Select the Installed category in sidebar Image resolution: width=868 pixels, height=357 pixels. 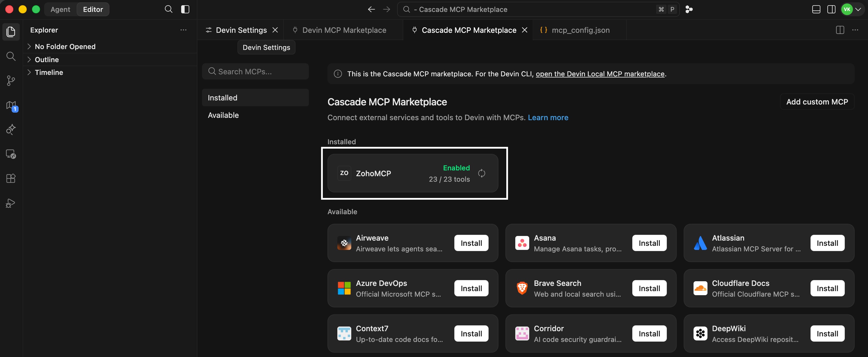(255, 98)
